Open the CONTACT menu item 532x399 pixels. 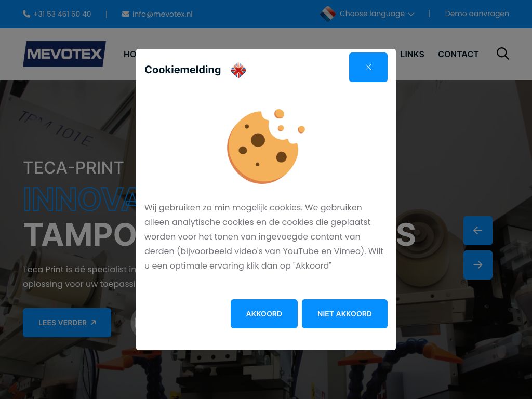pos(458,54)
